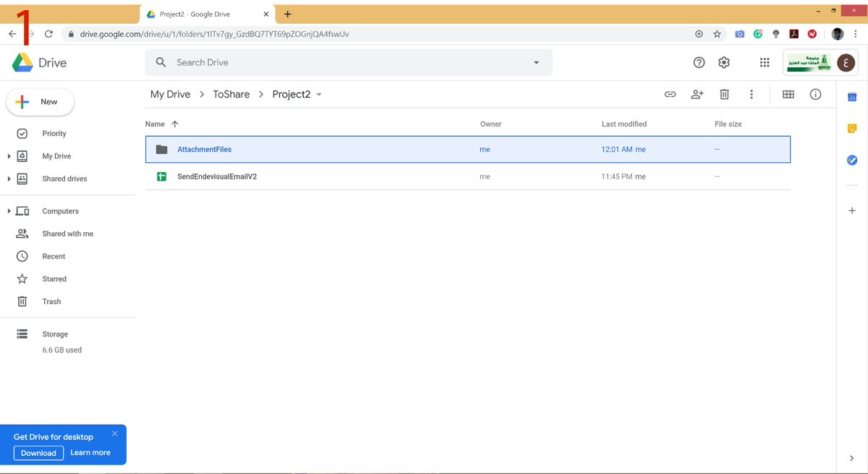Select the AttachmentFiles folder row
The image size is (868, 474).
(x=468, y=150)
